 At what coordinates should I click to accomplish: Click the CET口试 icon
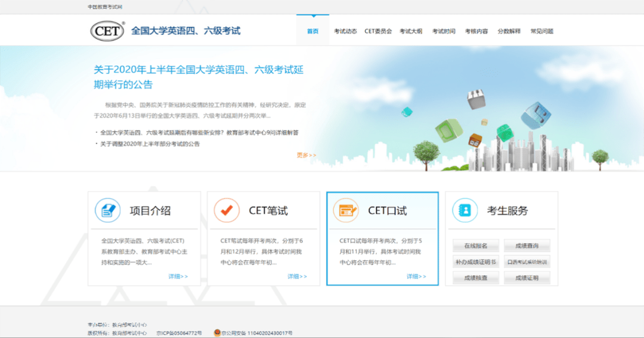pyautogui.click(x=346, y=210)
